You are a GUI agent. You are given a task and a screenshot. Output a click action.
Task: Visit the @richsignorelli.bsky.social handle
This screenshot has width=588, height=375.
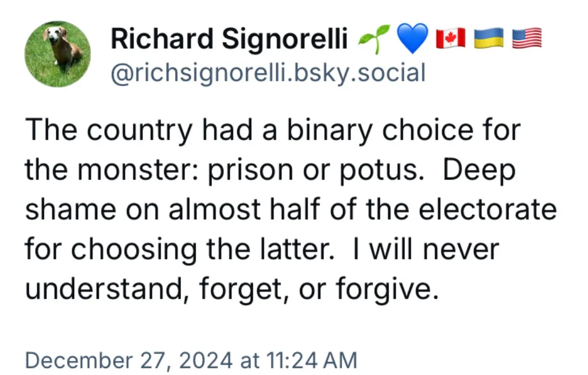268,73
